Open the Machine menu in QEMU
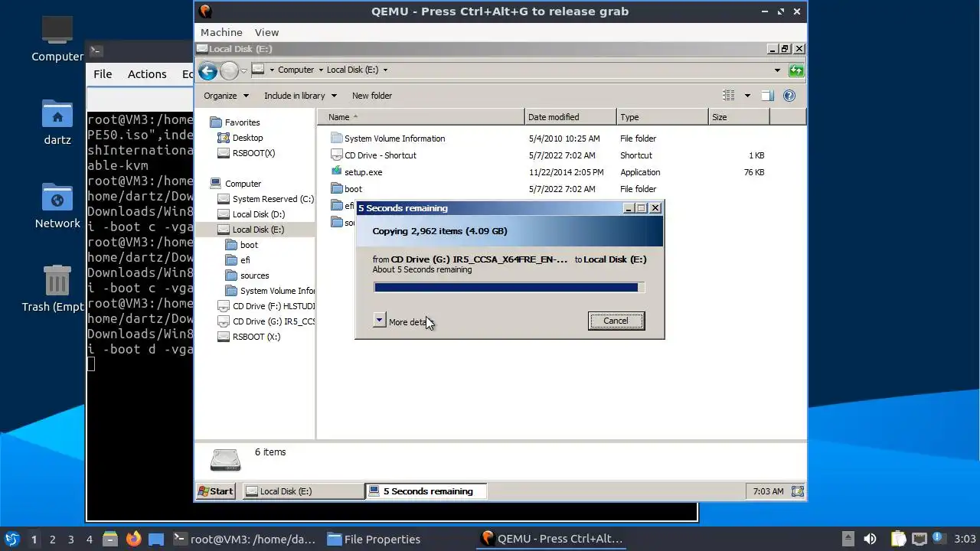Viewport: 980px width, 551px height. point(221,32)
